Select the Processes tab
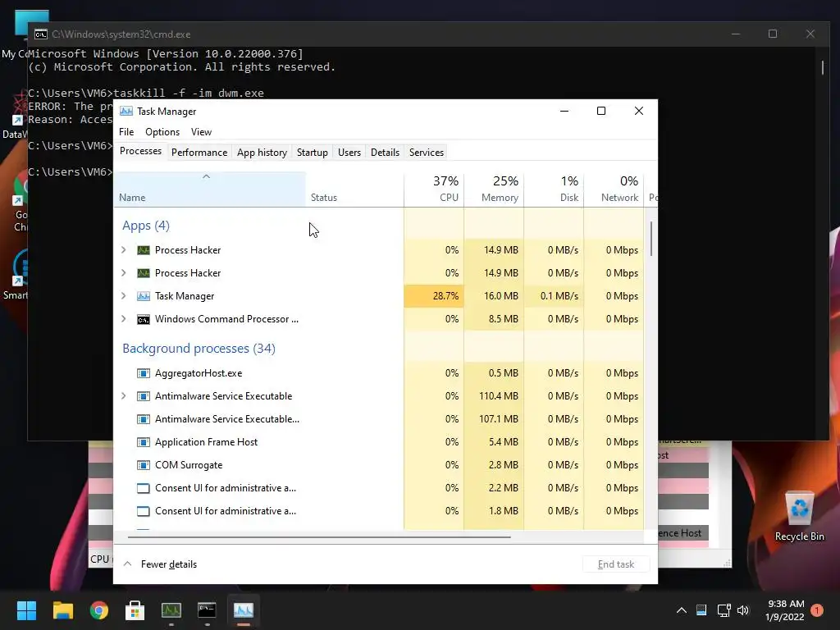 [x=140, y=152]
